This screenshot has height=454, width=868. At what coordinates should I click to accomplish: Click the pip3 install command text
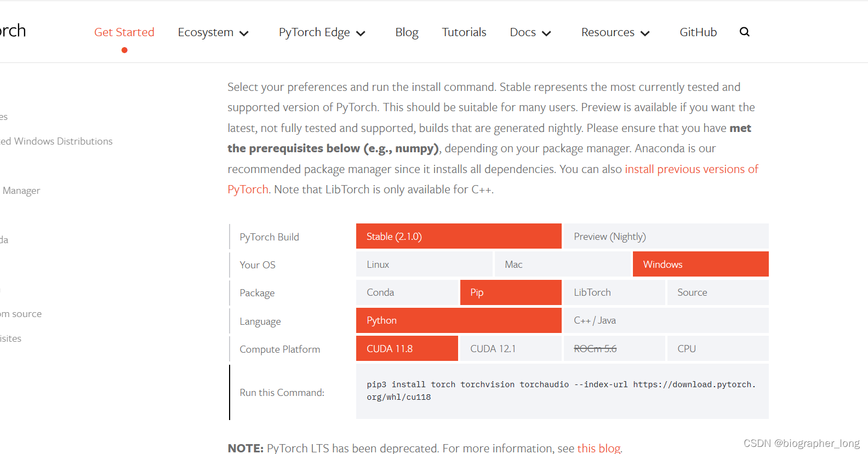coord(561,391)
